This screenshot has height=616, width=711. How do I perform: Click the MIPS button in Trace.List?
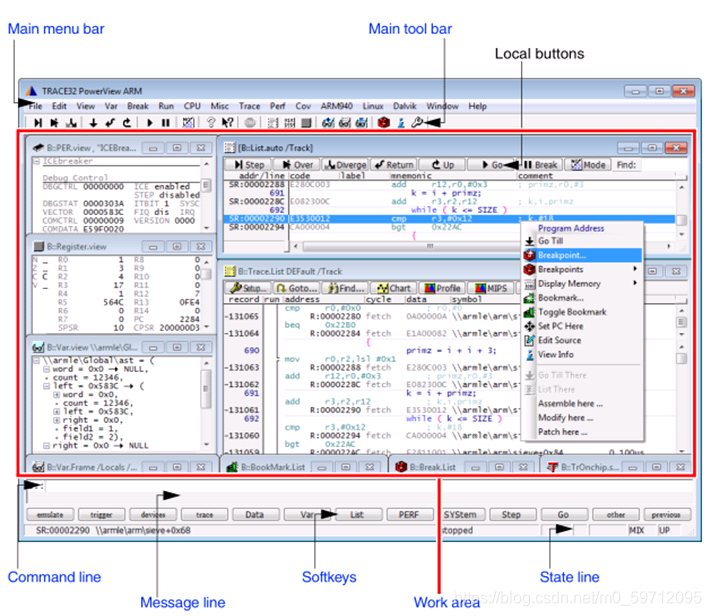[x=491, y=288]
